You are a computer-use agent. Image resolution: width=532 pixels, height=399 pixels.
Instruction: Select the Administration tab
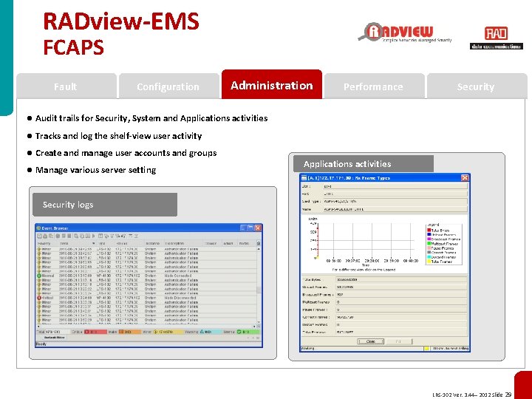(272, 85)
